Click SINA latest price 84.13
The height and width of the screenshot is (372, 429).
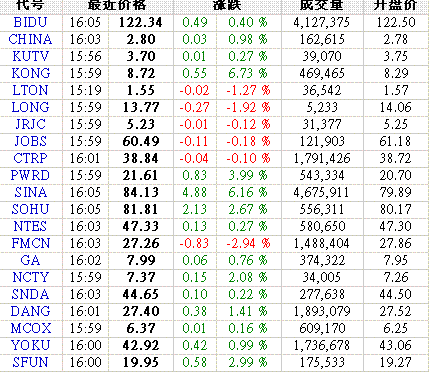pos(141,192)
